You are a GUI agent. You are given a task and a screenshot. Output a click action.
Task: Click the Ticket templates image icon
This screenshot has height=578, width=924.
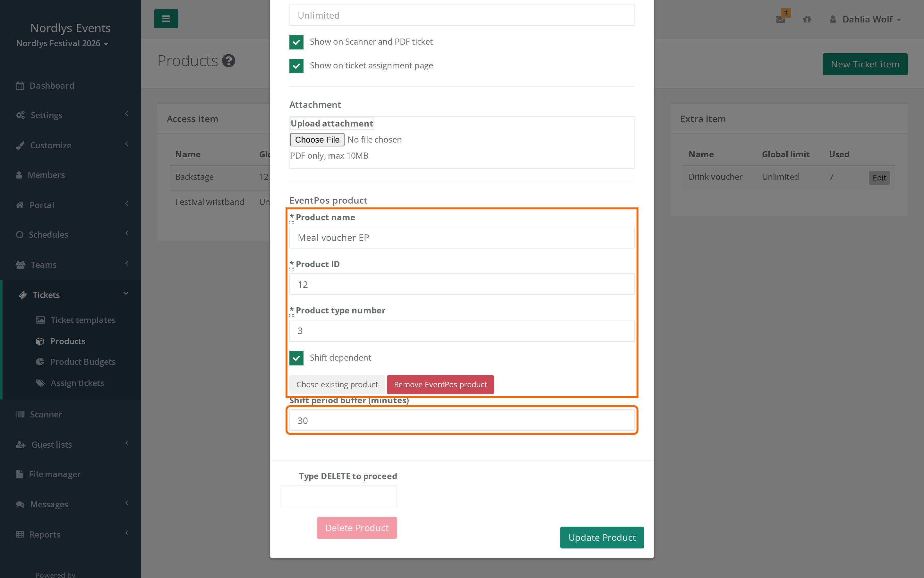pyautogui.click(x=40, y=320)
